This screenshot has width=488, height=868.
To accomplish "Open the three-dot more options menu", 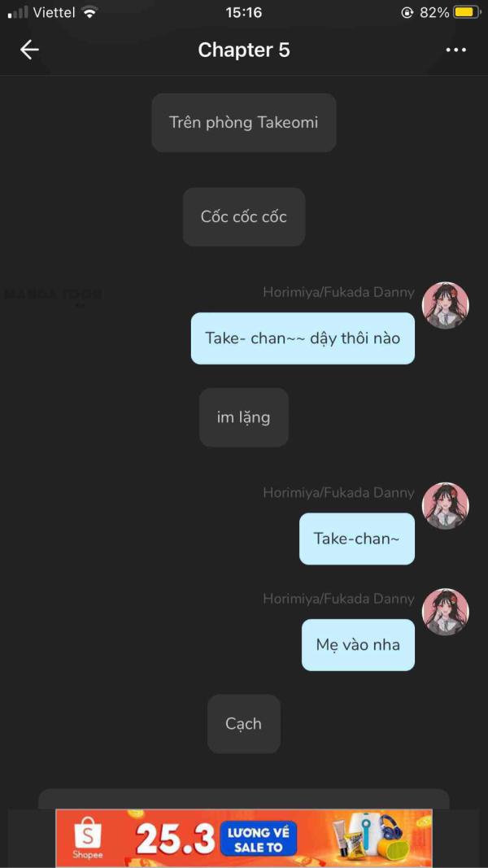I will coord(456,50).
